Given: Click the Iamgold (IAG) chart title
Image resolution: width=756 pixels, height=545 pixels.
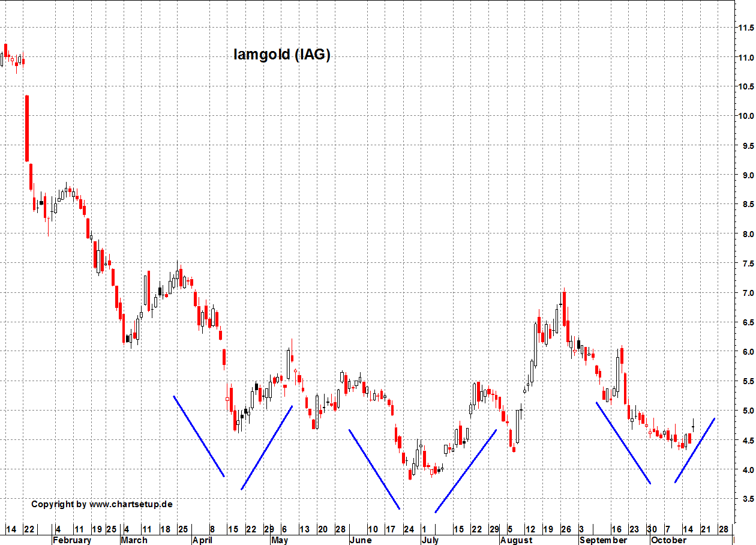Looking at the screenshot, I should (281, 55).
